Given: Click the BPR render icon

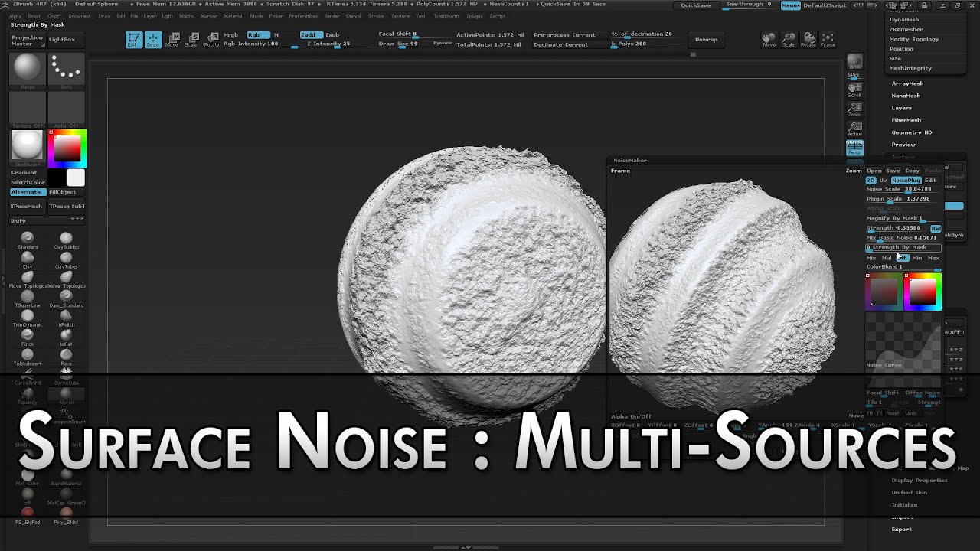Looking at the screenshot, I should coord(854,63).
